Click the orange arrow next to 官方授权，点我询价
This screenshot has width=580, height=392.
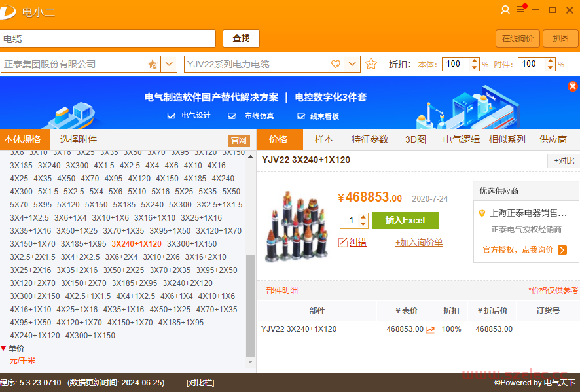tap(562, 250)
